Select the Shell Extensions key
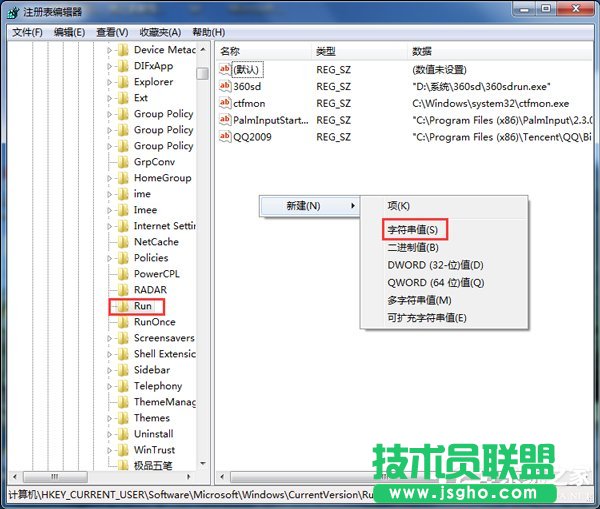Screen dimensions: 600x509 (x=165, y=354)
